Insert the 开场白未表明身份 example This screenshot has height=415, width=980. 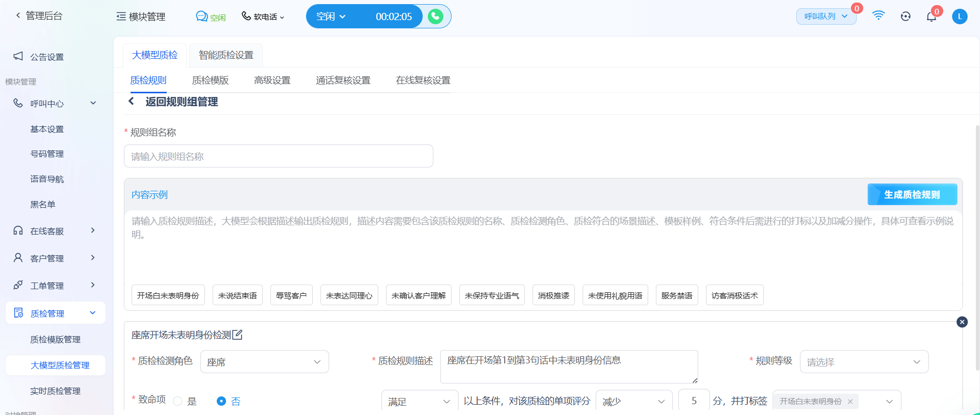[168, 295]
